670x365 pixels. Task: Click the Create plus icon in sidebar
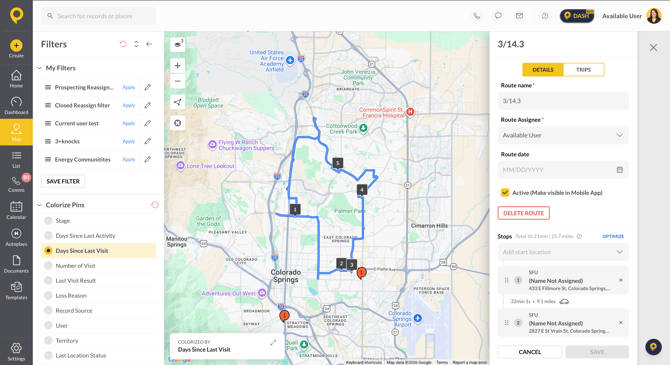tap(16, 45)
